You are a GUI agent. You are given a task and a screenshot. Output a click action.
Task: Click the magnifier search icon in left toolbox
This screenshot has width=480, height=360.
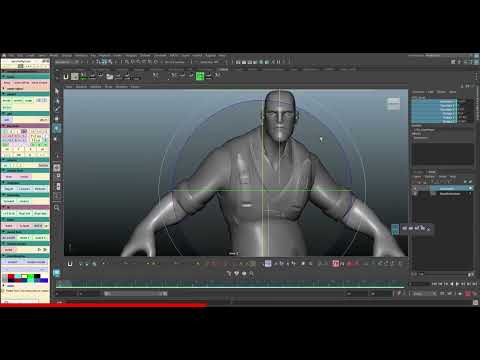click(x=57, y=208)
